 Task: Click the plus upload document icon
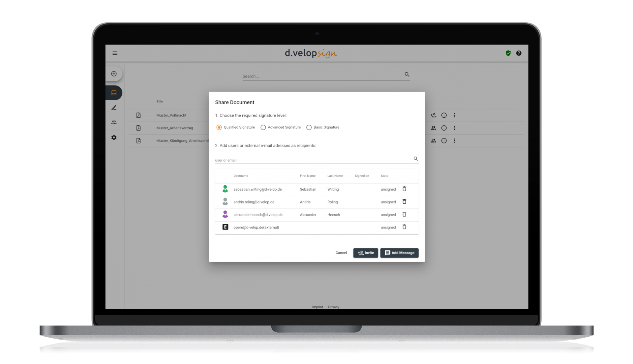click(x=114, y=74)
